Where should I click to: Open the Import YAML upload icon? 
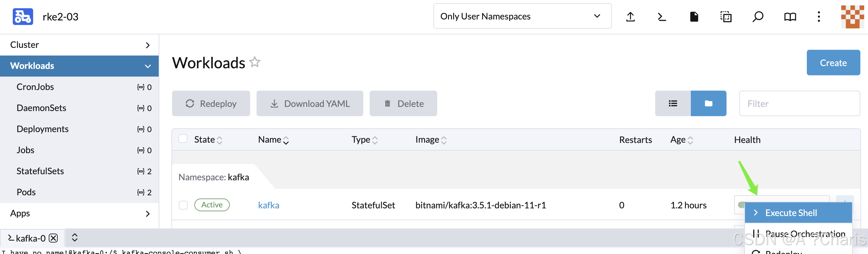(x=630, y=17)
